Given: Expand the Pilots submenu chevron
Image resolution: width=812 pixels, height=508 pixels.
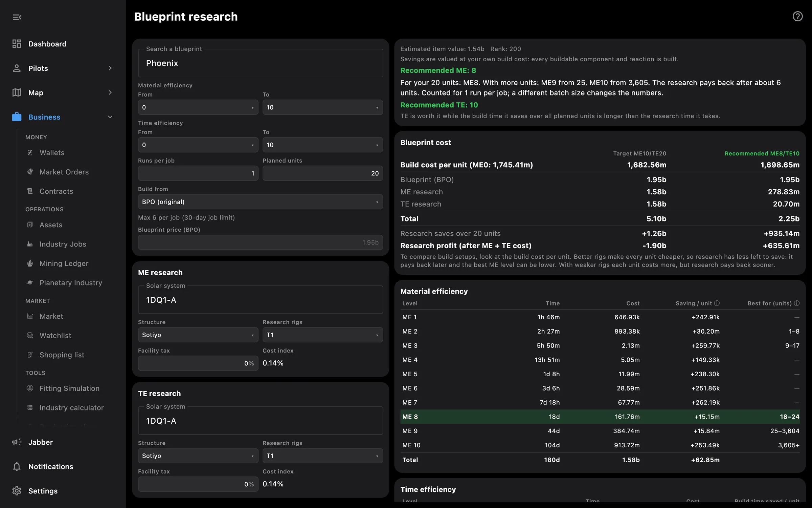Looking at the screenshot, I should coord(110,68).
